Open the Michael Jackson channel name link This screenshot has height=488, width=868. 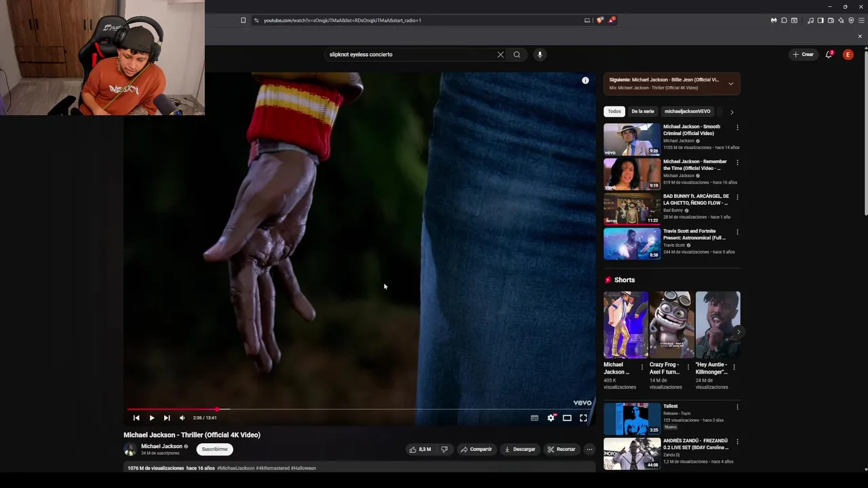click(161, 446)
